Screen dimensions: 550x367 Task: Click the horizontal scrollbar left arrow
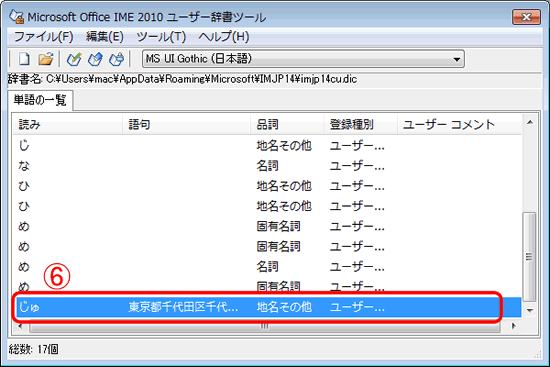coord(20,326)
